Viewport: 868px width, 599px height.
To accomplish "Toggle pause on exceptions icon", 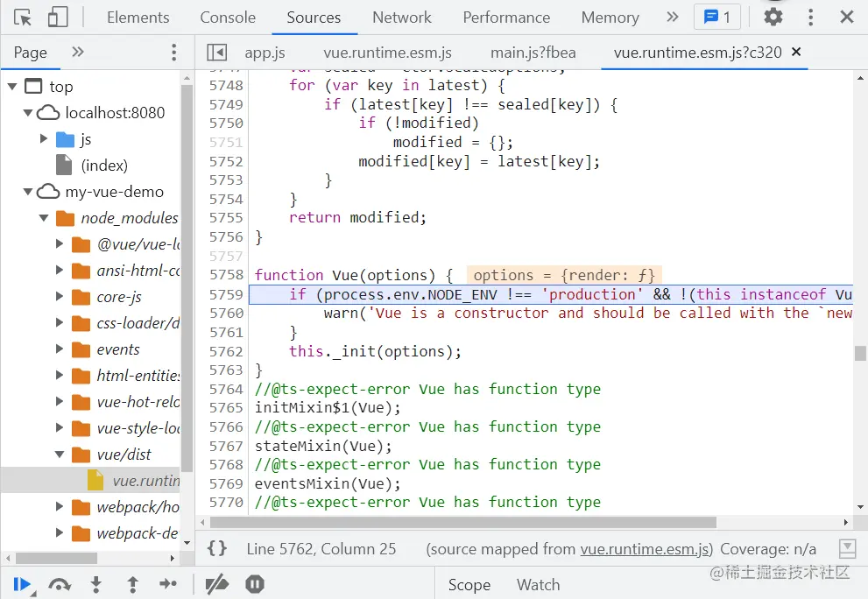I will pos(255,584).
